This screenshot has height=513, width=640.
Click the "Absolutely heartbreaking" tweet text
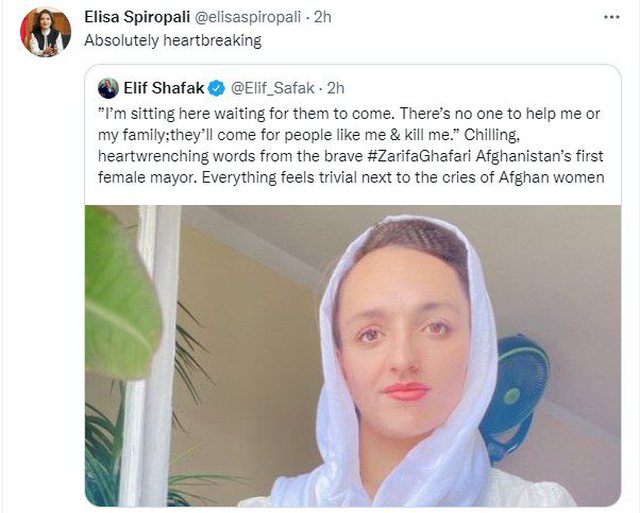(x=173, y=41)
